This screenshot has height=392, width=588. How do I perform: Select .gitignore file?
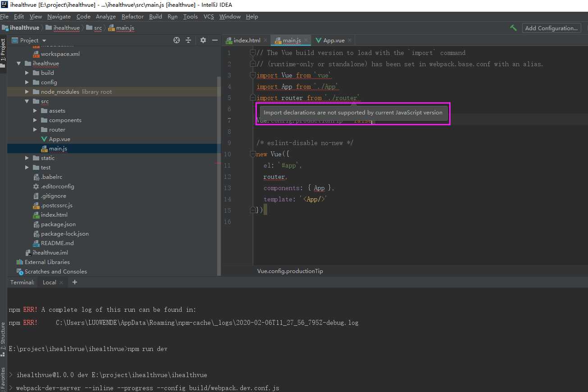(x=53, y=196)
